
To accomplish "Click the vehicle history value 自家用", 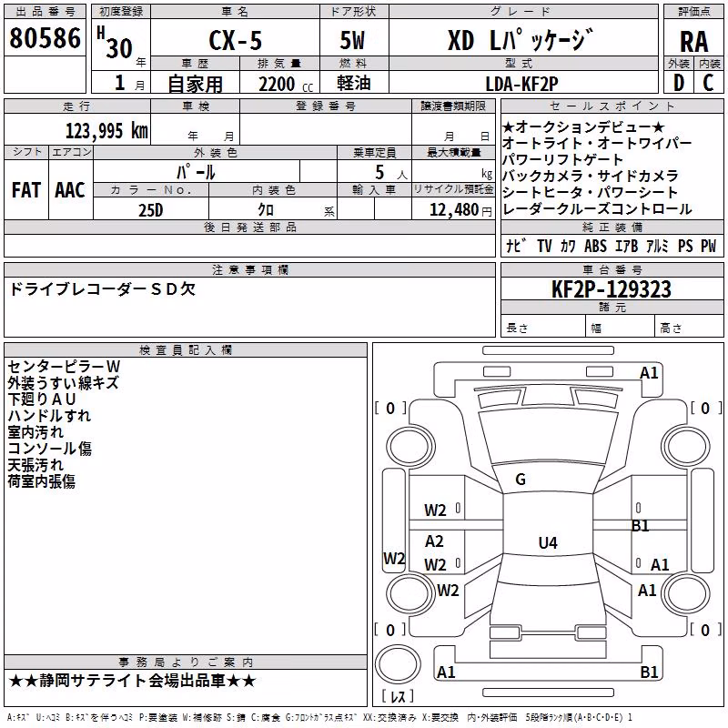I will click(195, 84).
